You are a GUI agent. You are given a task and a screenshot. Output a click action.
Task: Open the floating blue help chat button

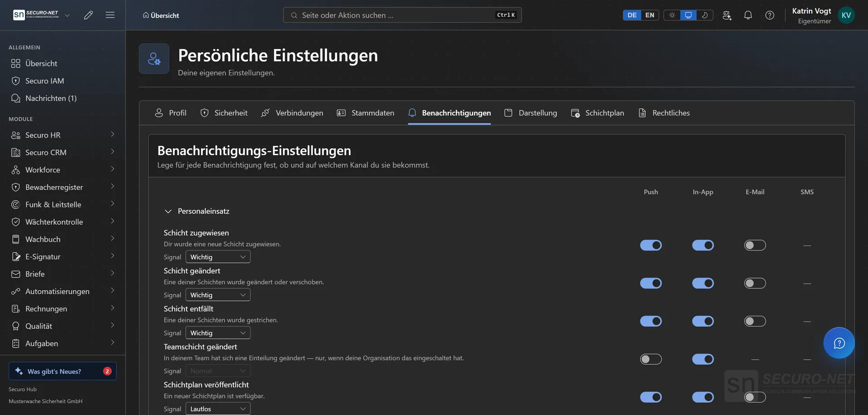click(839, 343)
